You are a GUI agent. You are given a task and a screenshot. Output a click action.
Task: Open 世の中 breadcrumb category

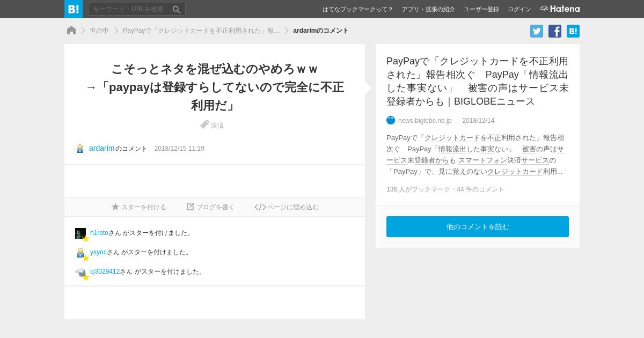(x=99, y=31)
